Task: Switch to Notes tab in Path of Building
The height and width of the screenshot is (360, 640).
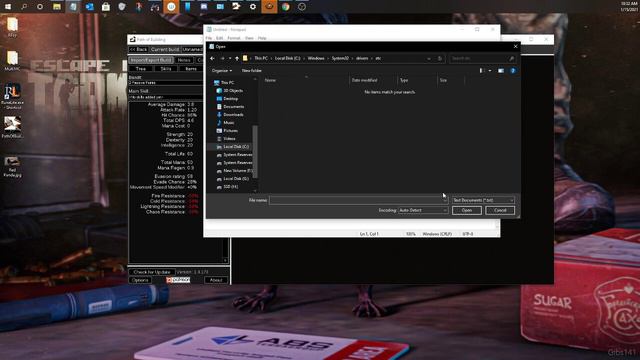Action: pyautogui.click(x=184, y=60)
